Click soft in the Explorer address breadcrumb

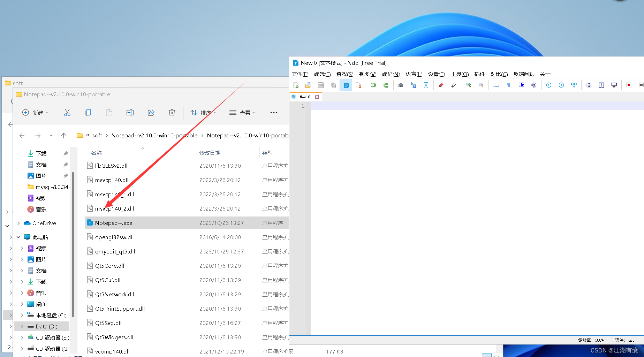[x=97, y=136]
